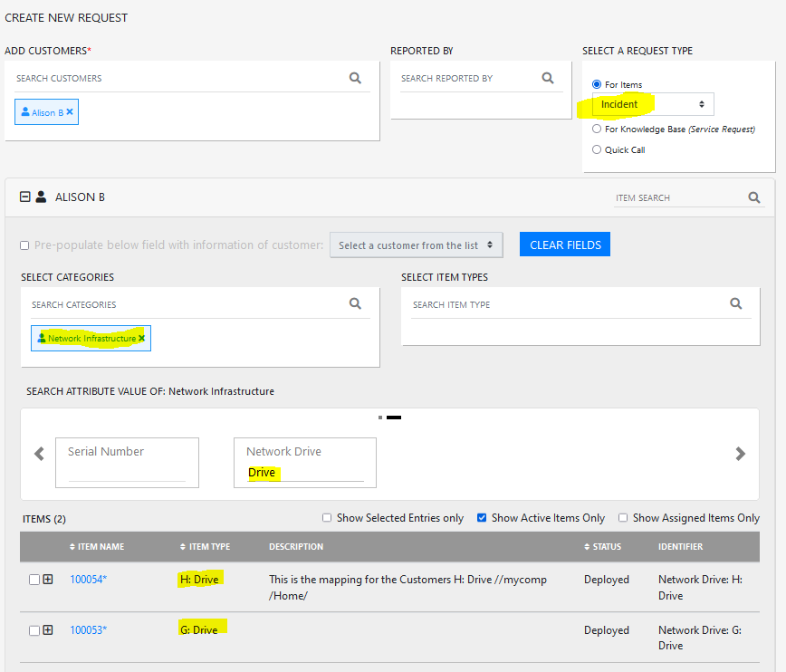Open the Incident request type dropdown
786x672 pixels.
point(653,104)
